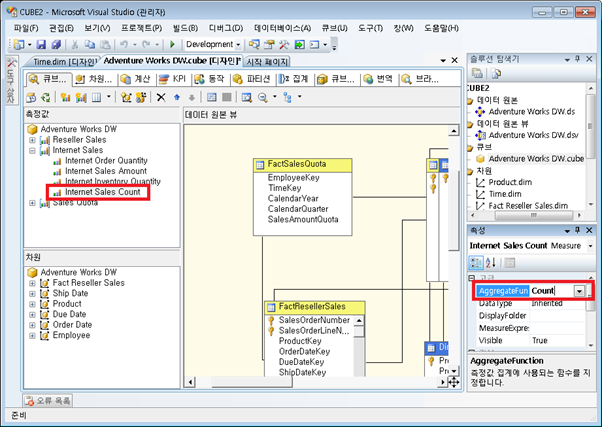Select the Internet Sales Amount measure
The width and height of the screenshot is (602, 427).
pos(106,171)
